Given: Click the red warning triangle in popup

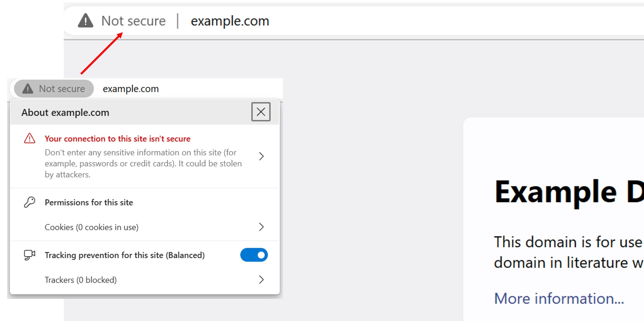Looking at the screenshot, I should pos(30,138).
